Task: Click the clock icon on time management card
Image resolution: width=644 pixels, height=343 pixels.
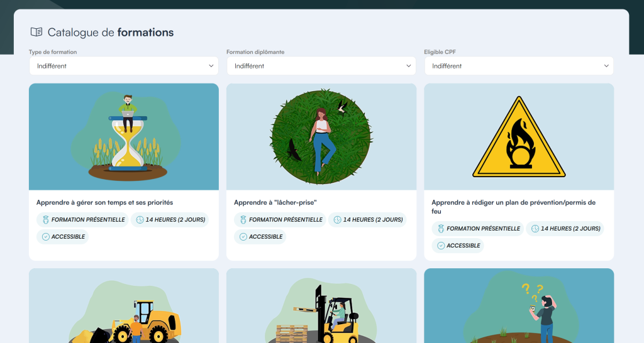Action: (x=140, y=220)
